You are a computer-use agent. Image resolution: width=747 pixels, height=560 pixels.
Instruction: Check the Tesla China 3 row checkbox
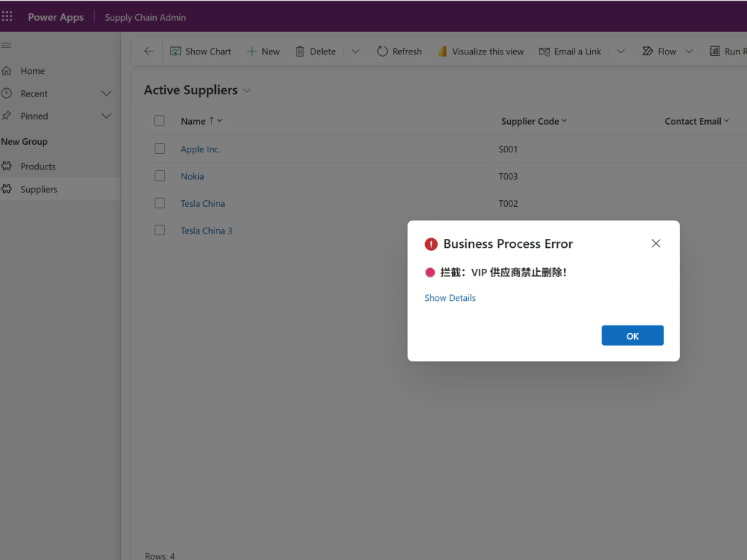coord(160,230)
